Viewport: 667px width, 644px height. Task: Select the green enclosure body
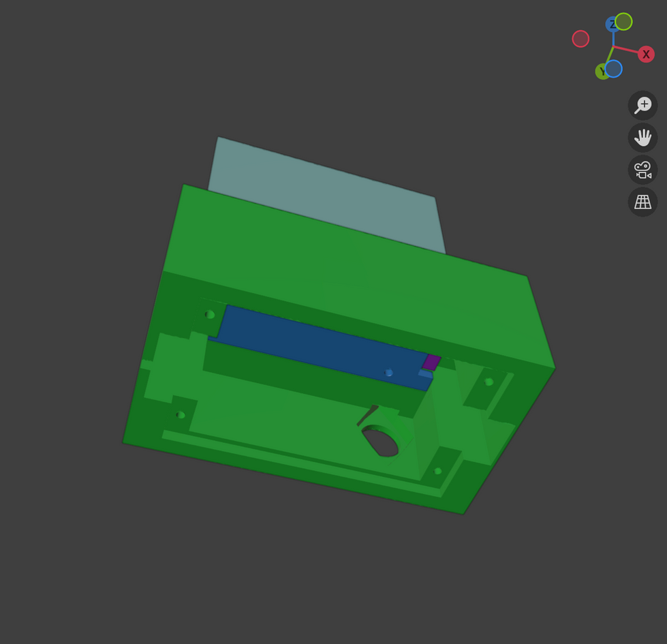tap(340, 272)
